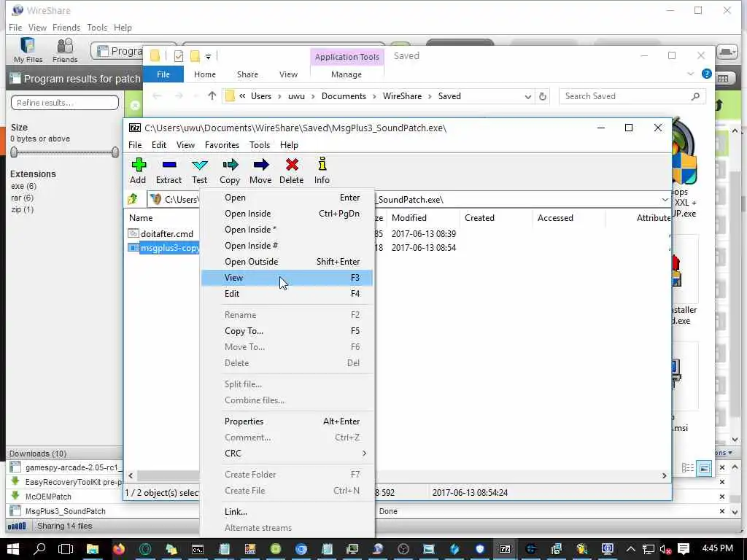Image resolution: width=747 pixels, height=560 pixels.
Task: Open My Files in WireShare
Action: click(x=28, y=50)
